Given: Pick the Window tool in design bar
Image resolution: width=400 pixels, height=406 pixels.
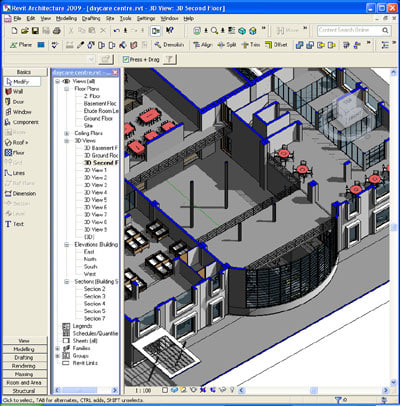Looking at the screenshot, I should [18, 112].
